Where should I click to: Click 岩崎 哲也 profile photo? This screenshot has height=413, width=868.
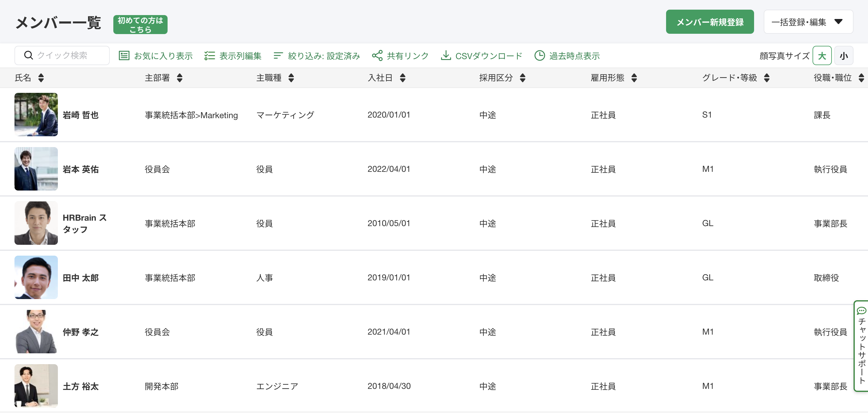36,115
